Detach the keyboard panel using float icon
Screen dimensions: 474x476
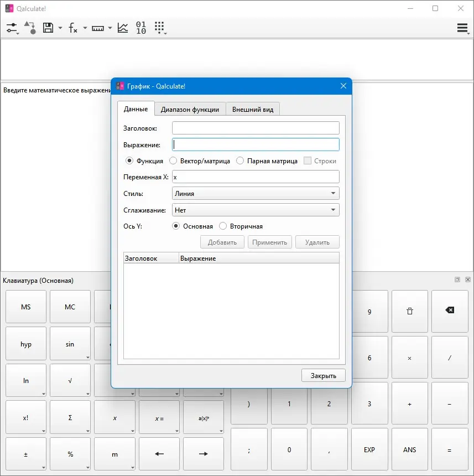(457, 280)
